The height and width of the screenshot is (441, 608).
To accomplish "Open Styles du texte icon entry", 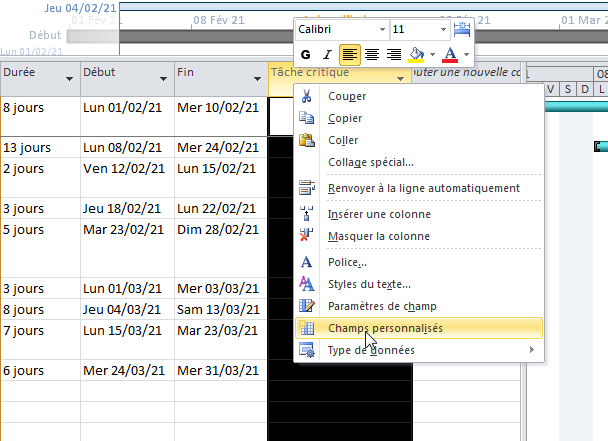I will [307, 284].
